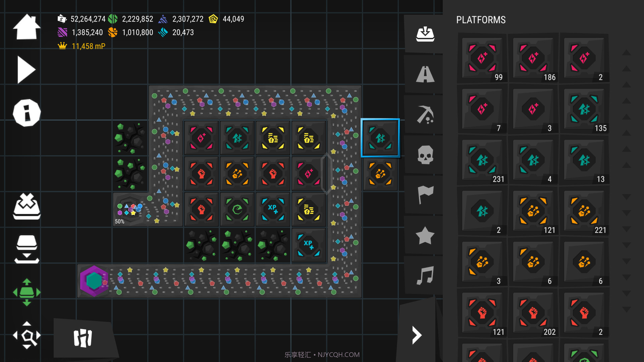Image resolution: width=644 pixels, height=362 pixels.
Task: Collapse side panel with chevron arrow
Action: pos(417,335)
